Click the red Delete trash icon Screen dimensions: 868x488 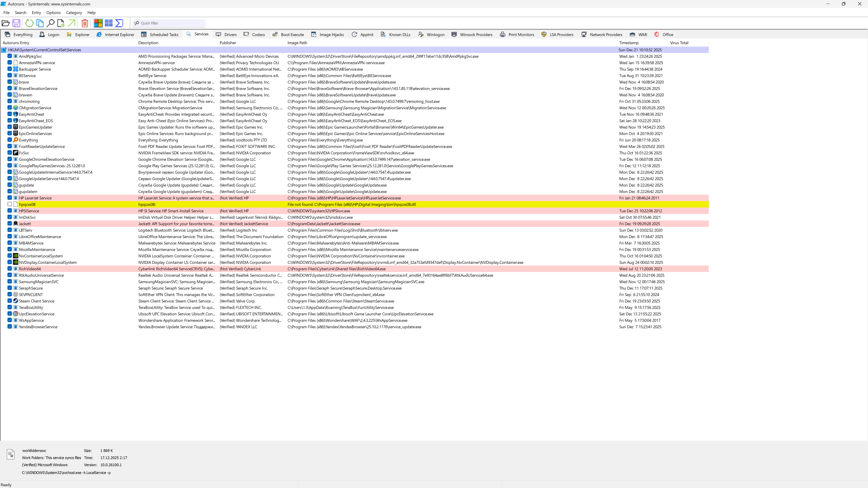pyautogui.click(x=85, y=23)
